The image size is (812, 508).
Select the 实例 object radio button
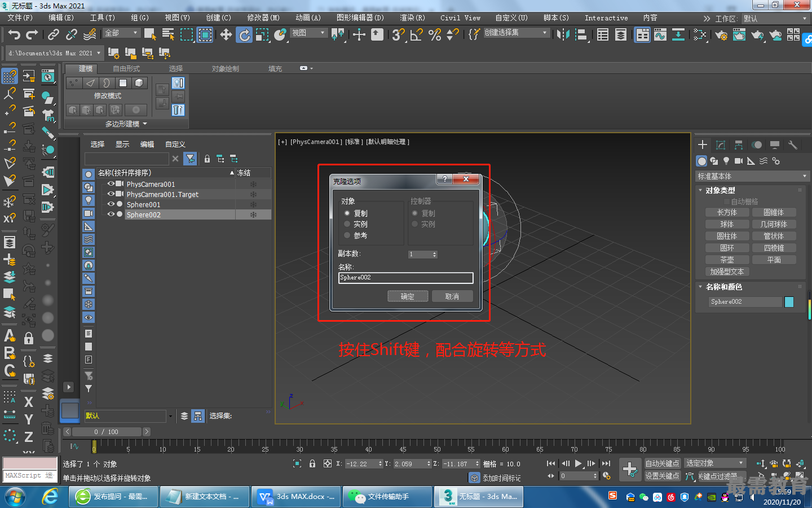tap(347, 224)
